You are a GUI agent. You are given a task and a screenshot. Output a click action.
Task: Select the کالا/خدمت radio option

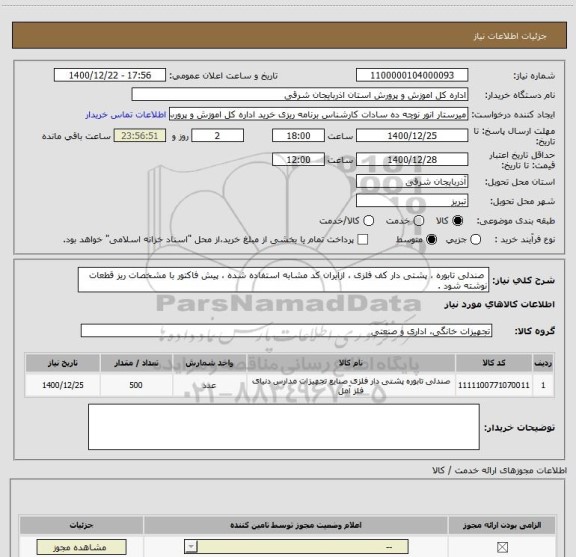point(368,221)
